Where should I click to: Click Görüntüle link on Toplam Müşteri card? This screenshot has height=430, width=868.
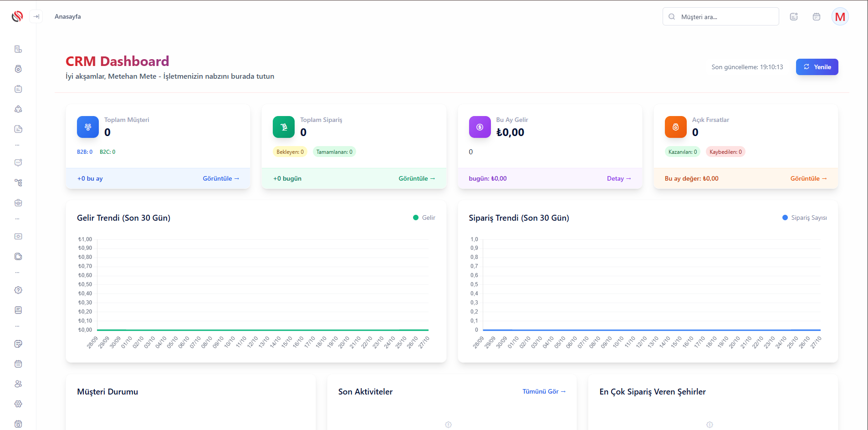point(221,178)
